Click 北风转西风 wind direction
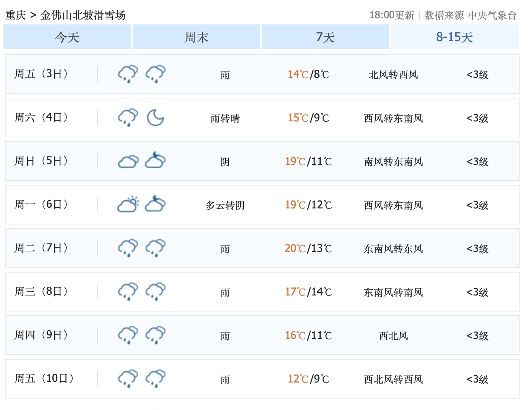Viewport: 532px width, 410px height. click(393, 75)
